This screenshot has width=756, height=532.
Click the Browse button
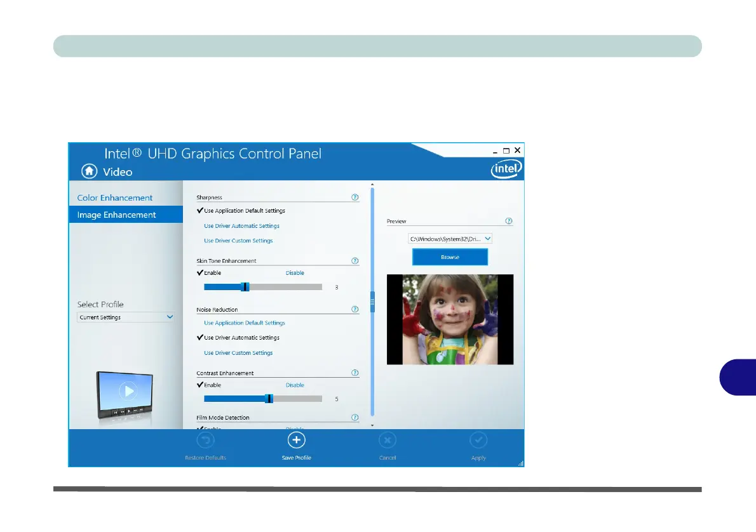450,257
